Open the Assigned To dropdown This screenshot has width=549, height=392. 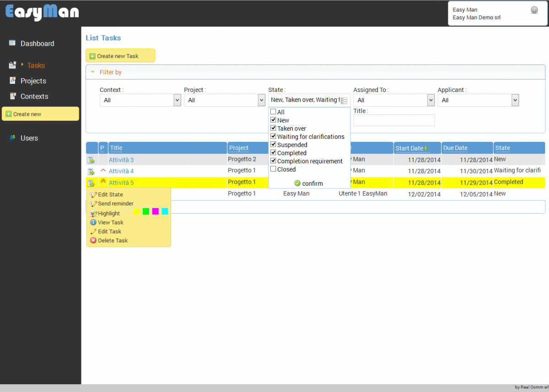point(394,100)
